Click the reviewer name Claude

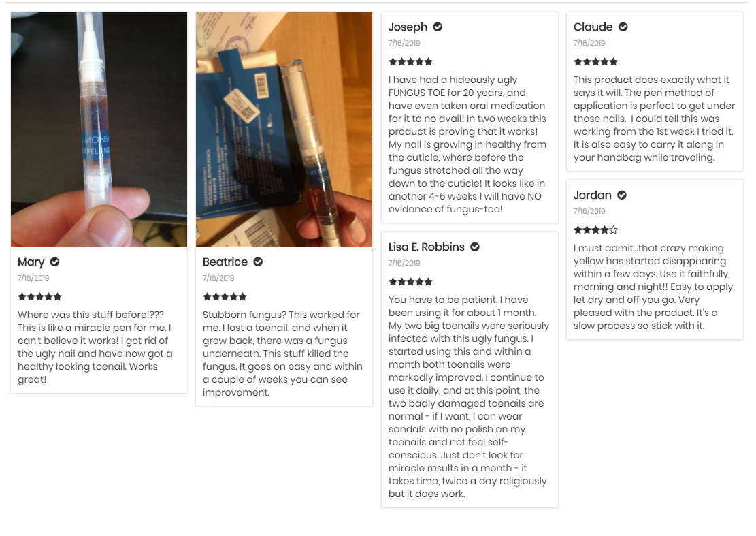tap(593, 27)
